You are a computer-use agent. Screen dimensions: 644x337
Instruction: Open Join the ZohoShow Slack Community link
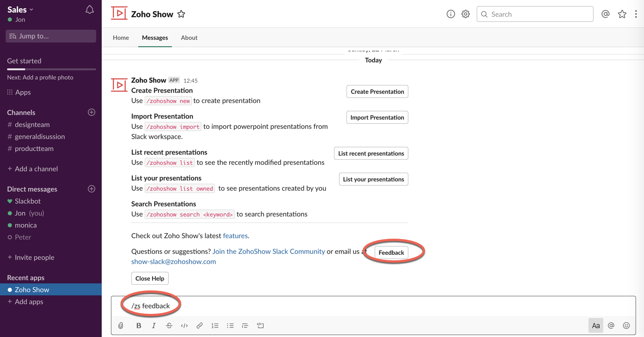[268, 251]
